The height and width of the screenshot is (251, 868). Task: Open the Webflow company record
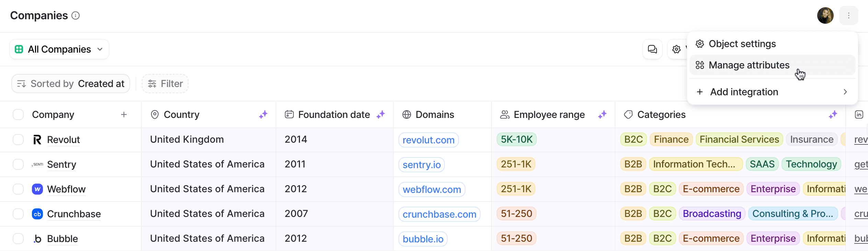pyautogui.click(x=66, y=189)
